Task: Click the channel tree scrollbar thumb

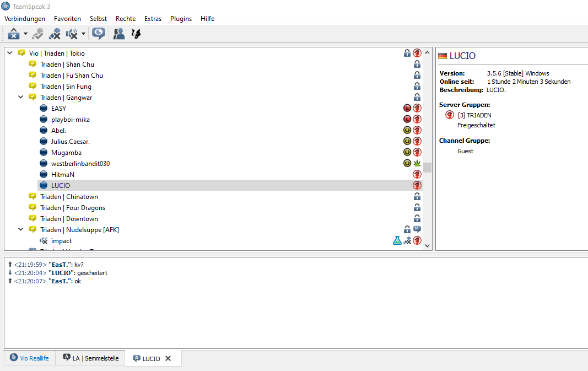Action: (427, 167)
